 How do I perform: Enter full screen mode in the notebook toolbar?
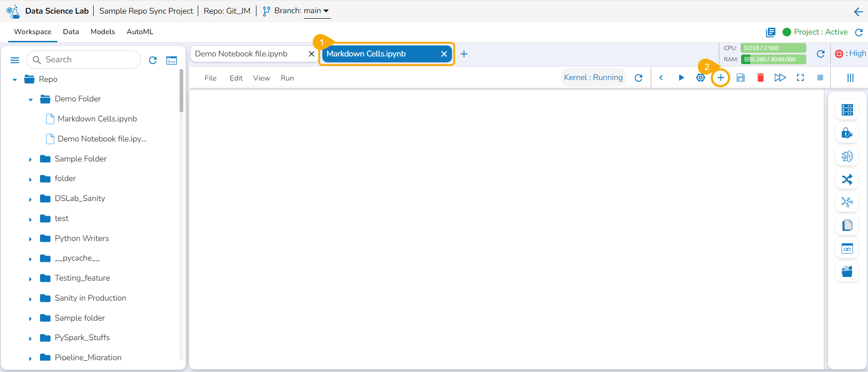pos(800,78)
